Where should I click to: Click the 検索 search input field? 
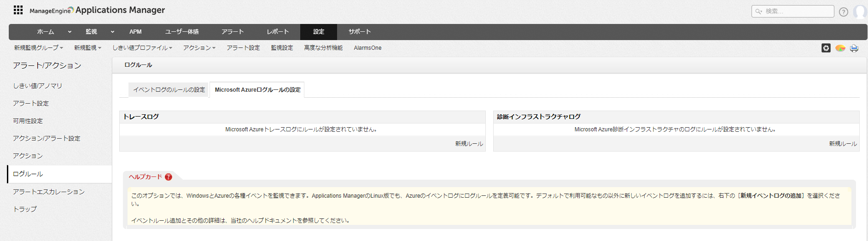[797, 12]
